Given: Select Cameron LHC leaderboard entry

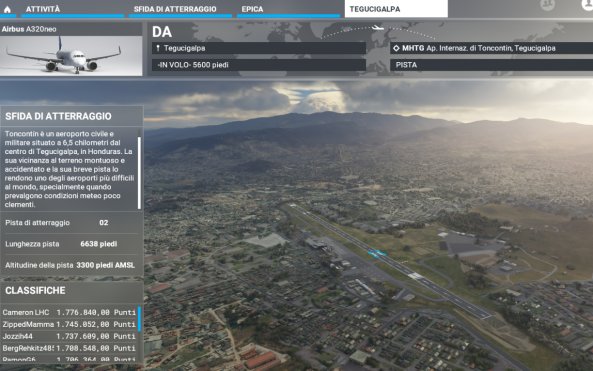Looking at the screenshot, I should click(69, 312).
